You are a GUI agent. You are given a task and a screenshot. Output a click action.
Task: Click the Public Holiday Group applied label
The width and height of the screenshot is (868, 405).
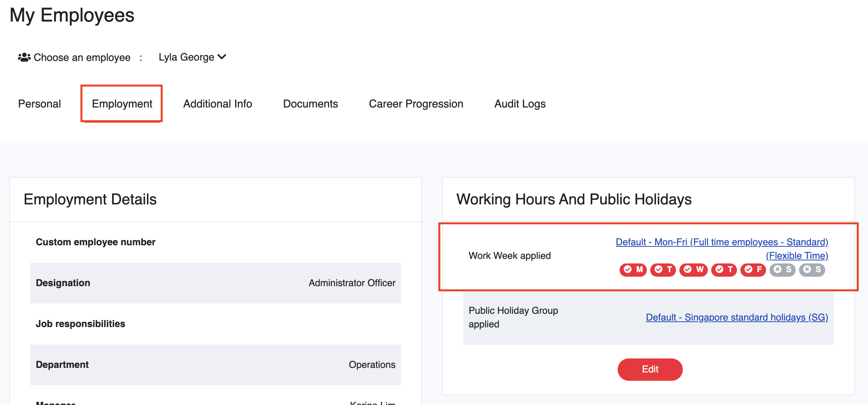513,317
